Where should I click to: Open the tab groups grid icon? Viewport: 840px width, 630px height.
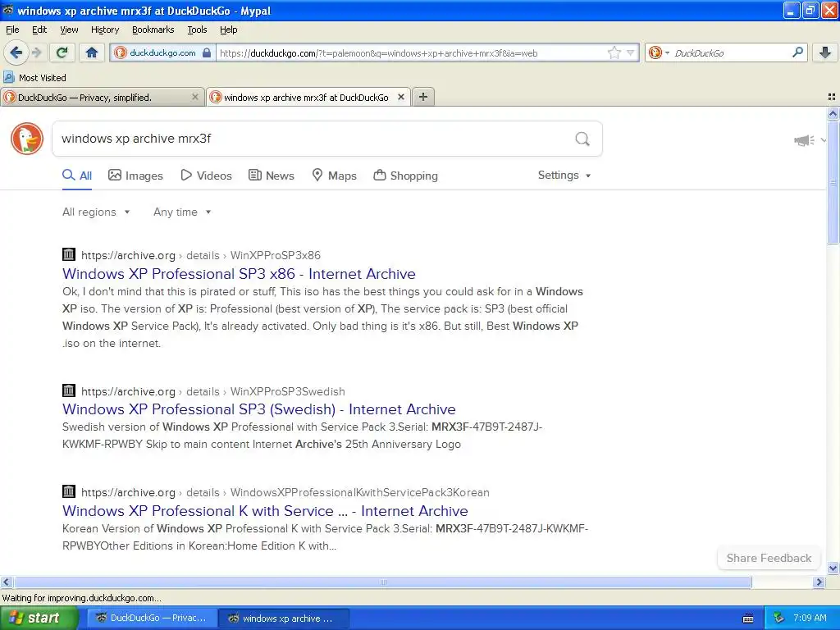pyautogui.click(x=832, y=97)
